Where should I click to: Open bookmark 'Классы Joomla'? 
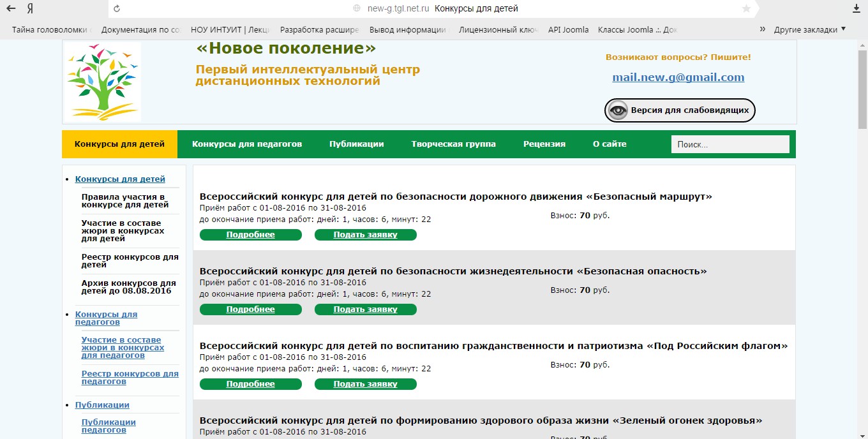637,29
